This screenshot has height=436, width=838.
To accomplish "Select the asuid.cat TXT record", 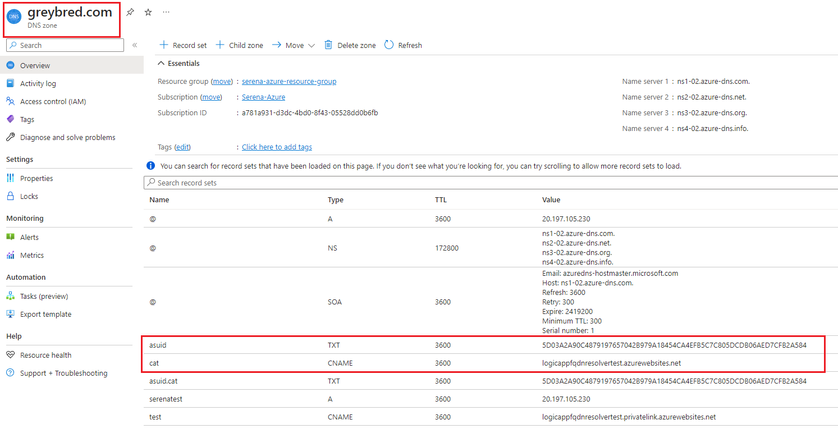I will (x=491, y=381).
